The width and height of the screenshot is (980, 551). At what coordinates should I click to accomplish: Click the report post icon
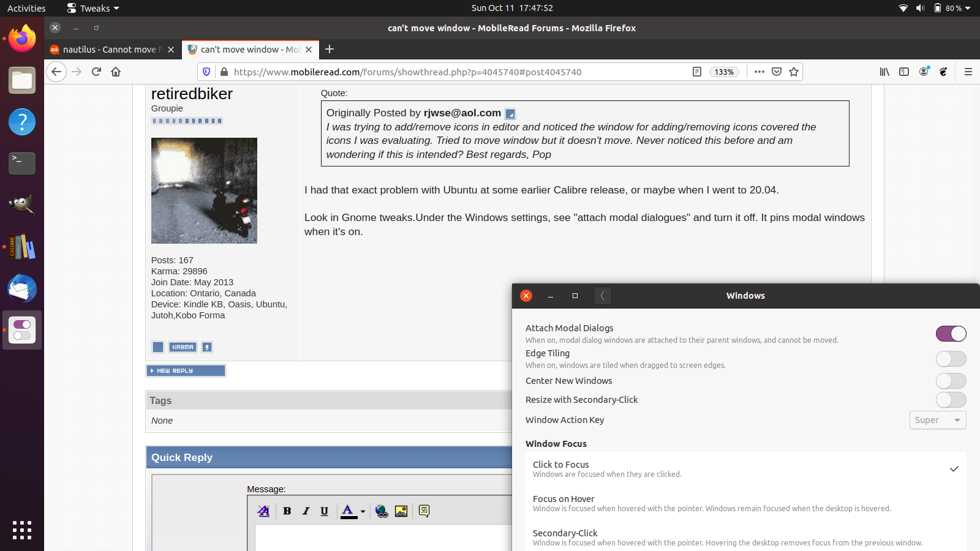[207, 347]
